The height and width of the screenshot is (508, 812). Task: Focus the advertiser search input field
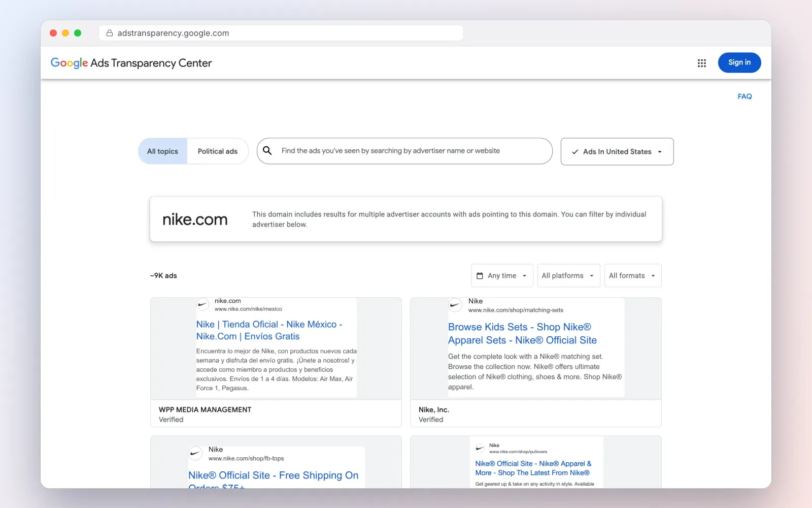[404, 151]
